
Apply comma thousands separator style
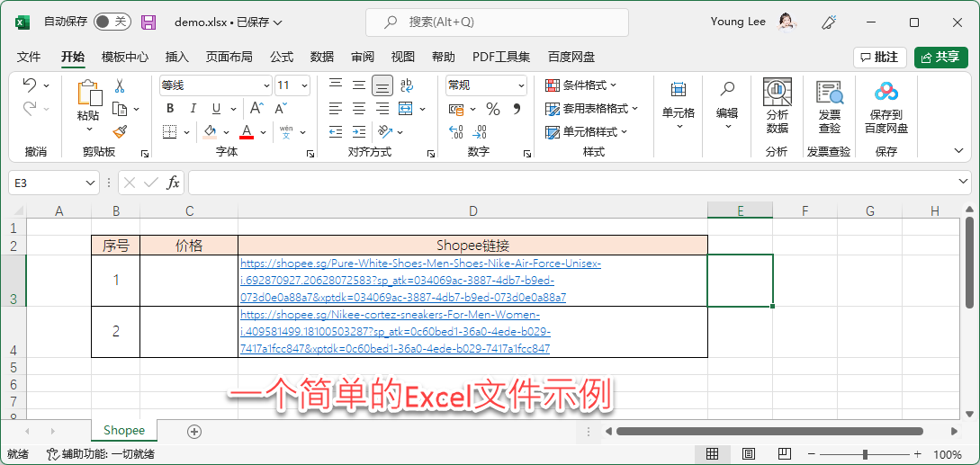coord(517,110)
